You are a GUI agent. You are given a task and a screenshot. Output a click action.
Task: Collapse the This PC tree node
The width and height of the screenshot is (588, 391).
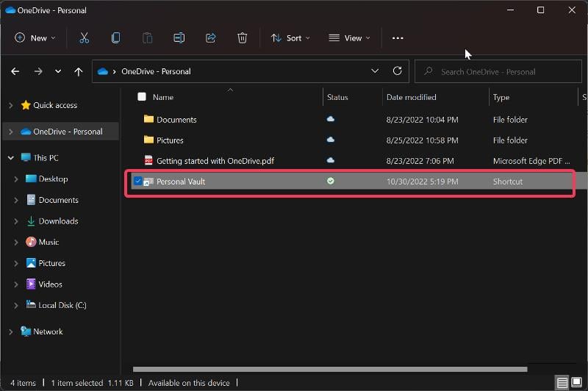(11, 158)
